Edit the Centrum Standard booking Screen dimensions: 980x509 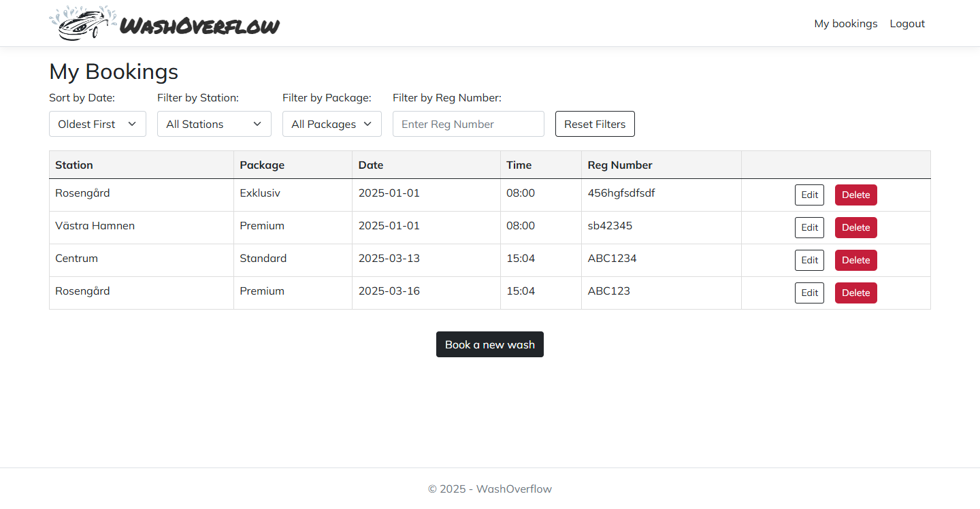coord(809,260)
